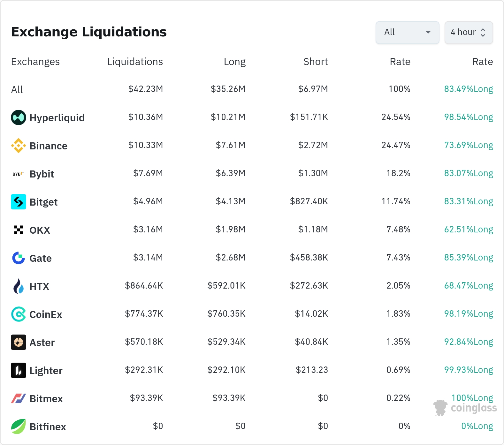Viewport: 504px width, 445px height.
Task: Click the CoinEx logo icon
Action: coord(19,314)
